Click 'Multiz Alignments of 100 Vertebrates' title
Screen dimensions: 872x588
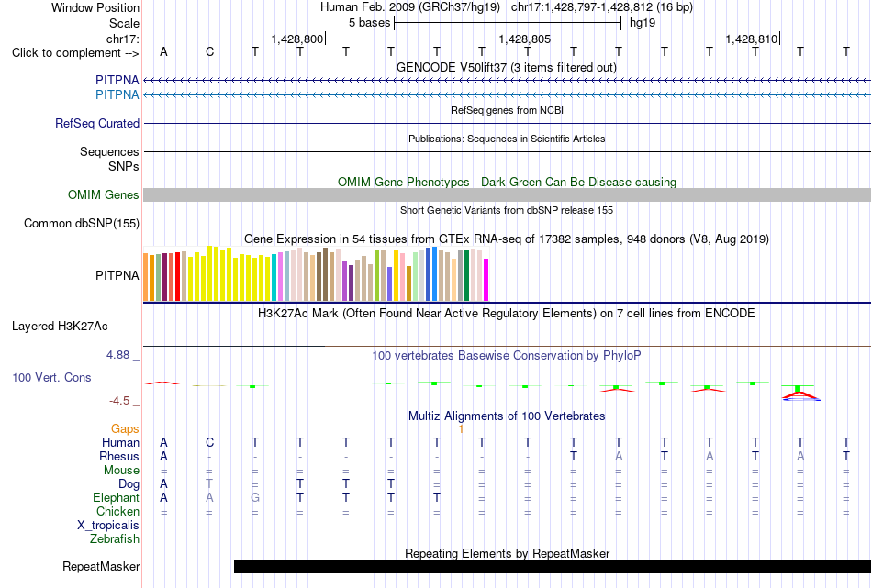(507, 416)
